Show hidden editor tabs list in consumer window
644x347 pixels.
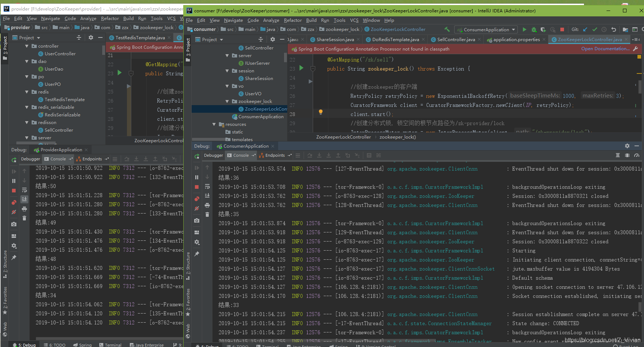click(636, 39)
